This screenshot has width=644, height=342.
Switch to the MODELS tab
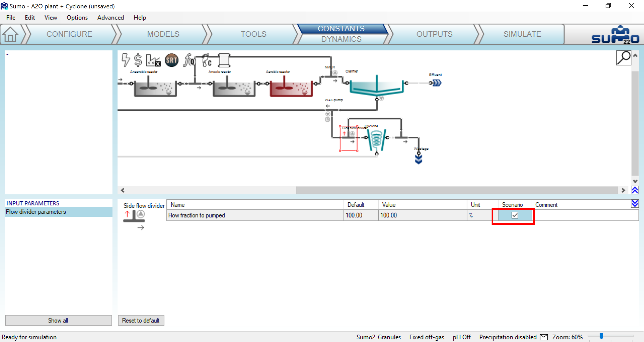[x=163, y=34]
